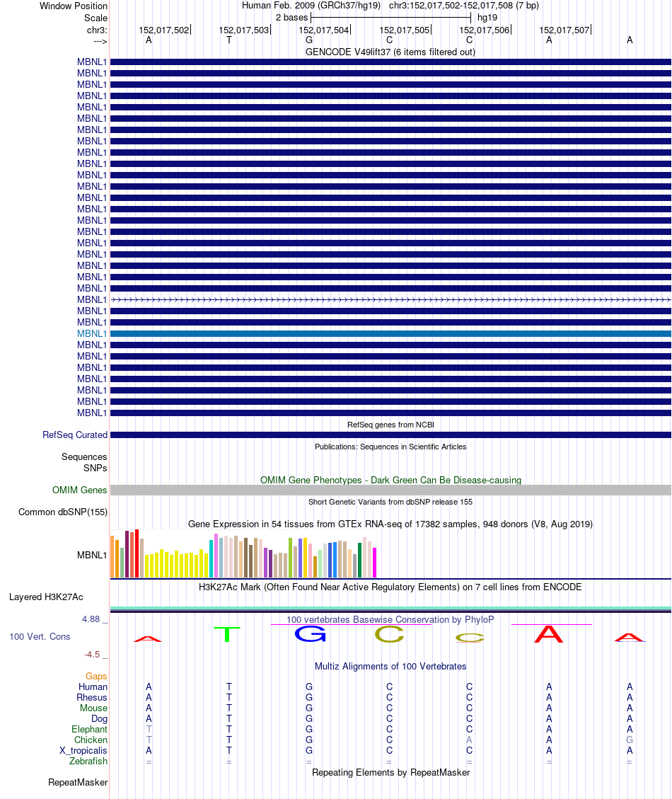
Task: Click the Rhesus alignment row label
Action: 92,698
